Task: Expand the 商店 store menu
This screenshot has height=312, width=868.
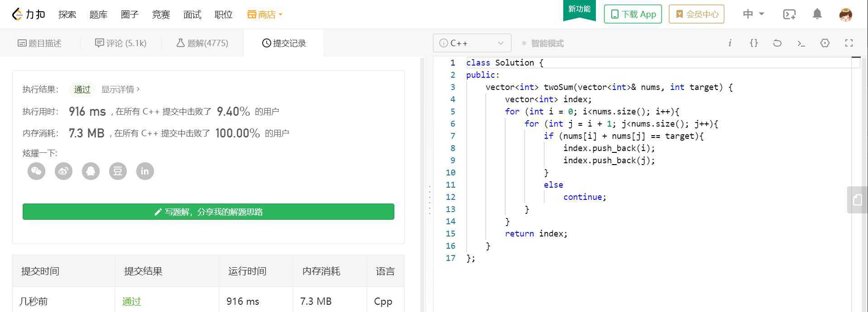Action: point(265,14)
